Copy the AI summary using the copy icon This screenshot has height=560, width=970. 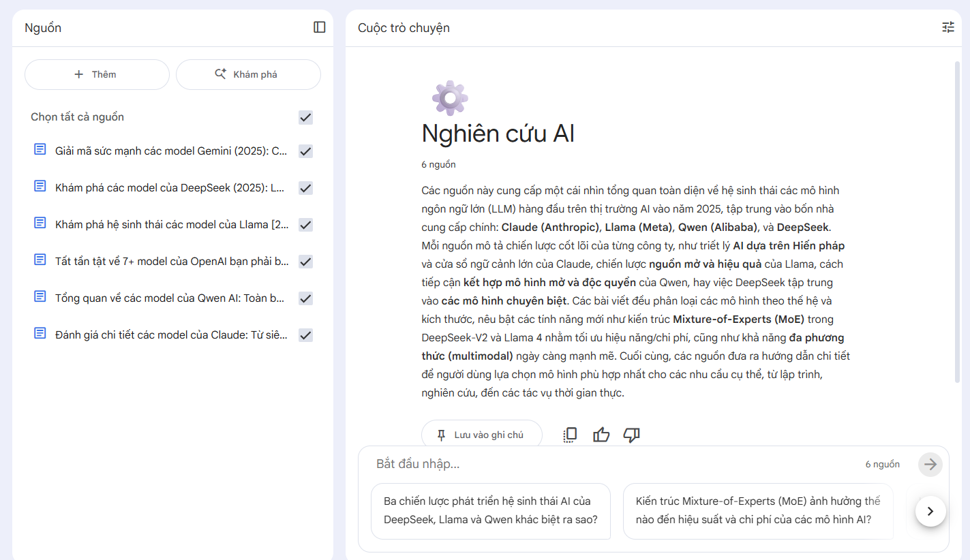(570, 434)
